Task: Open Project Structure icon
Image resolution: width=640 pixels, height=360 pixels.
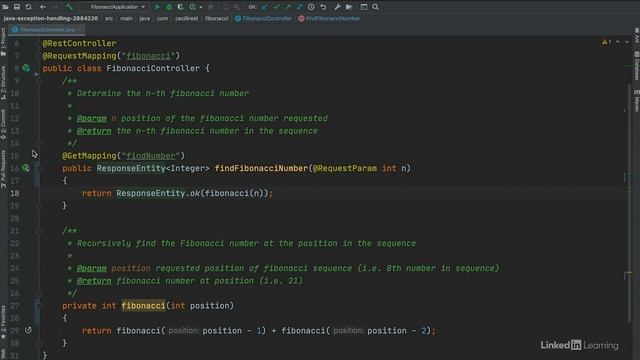Action: click(349, 7)
